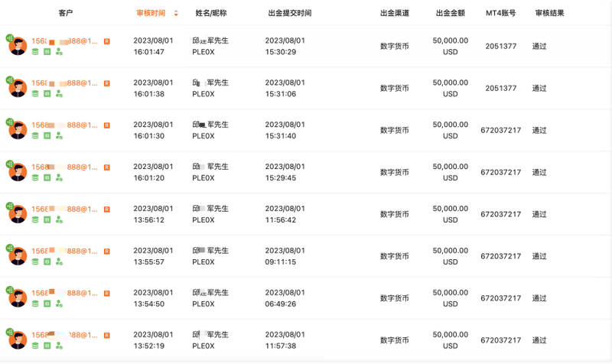Click the MT4账号 column header
612x364 pixels.
[x=501, y=13]
